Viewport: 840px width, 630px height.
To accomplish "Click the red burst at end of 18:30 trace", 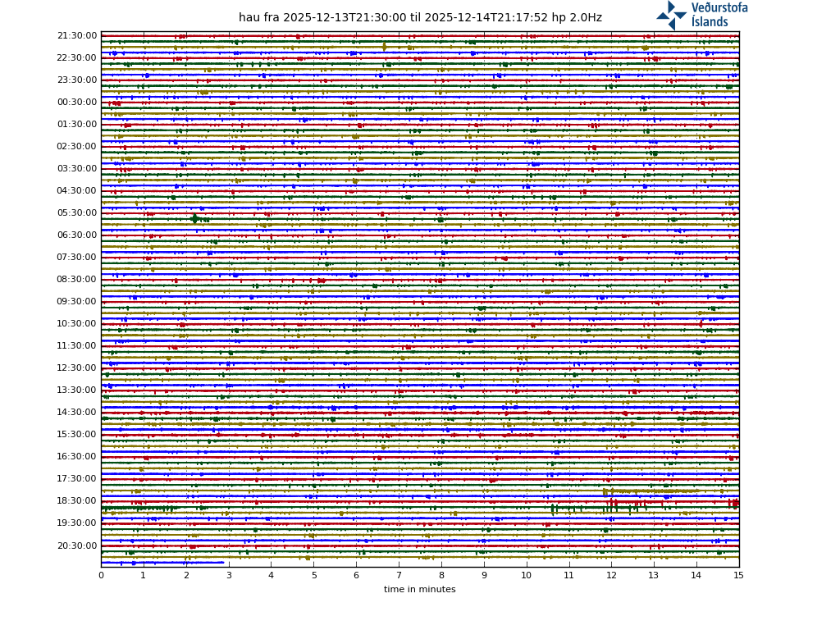I will point(734,503).
